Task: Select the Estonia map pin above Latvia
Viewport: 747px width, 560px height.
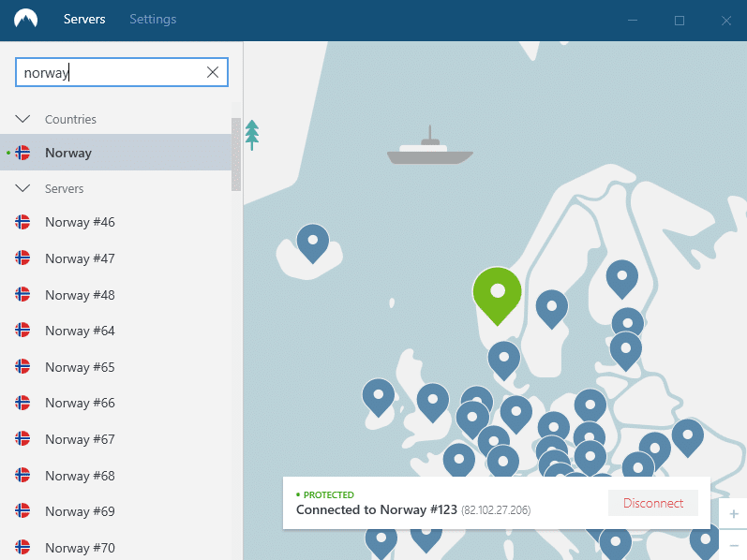Action: coord(628,320)
